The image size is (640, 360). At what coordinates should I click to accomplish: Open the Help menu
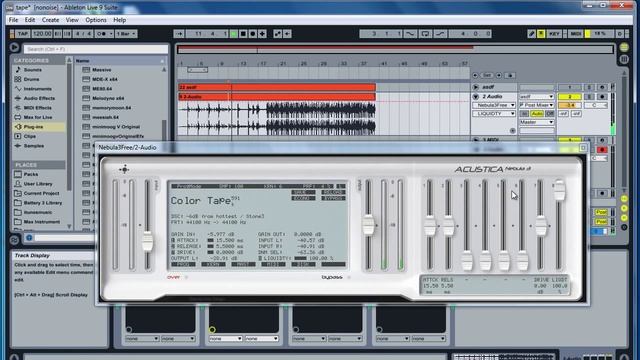click(x=120, y=20)
